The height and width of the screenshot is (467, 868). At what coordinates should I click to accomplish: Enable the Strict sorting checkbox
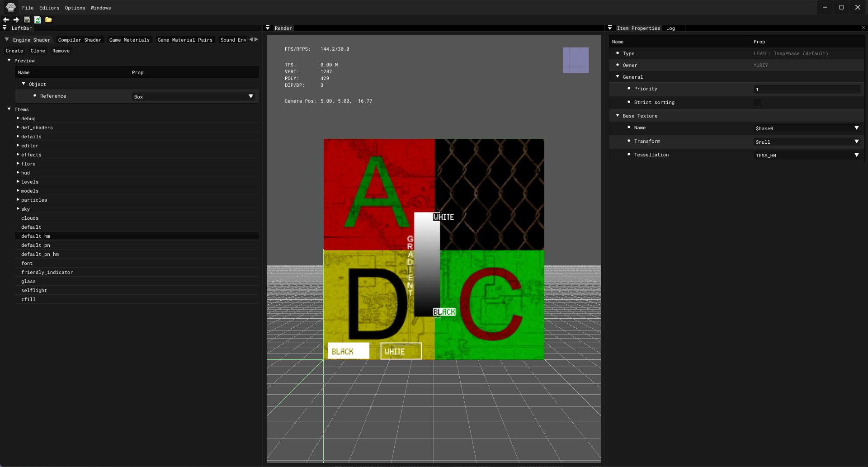coord(758,103)
